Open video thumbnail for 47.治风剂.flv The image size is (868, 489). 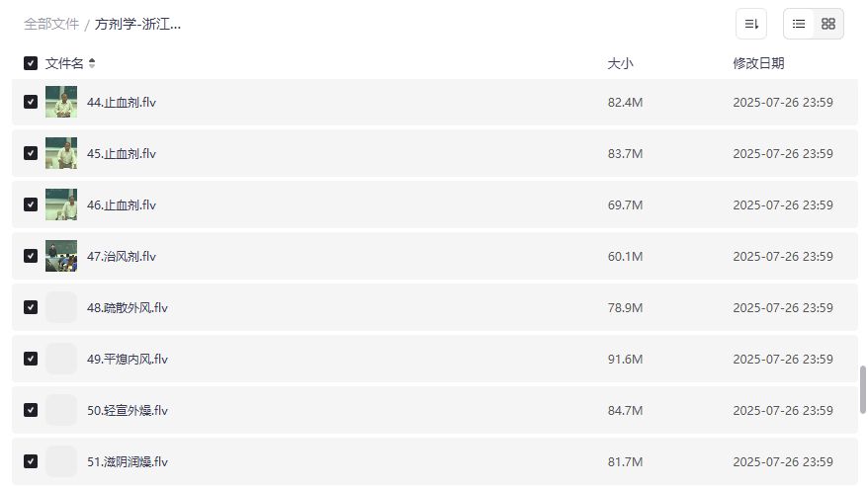pos(61,256)
